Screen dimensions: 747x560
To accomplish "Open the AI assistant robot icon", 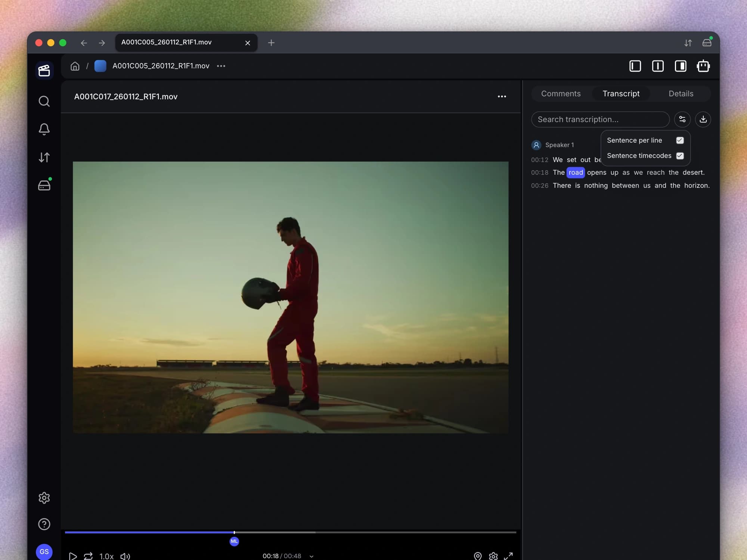I will (x=703, y=66).
